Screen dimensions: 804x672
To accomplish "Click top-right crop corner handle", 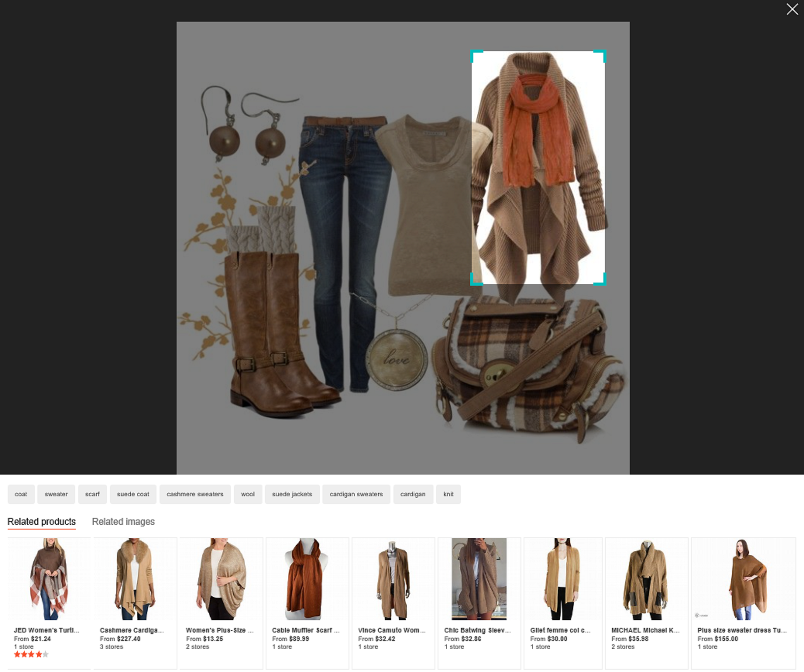I will click(603, 53).
